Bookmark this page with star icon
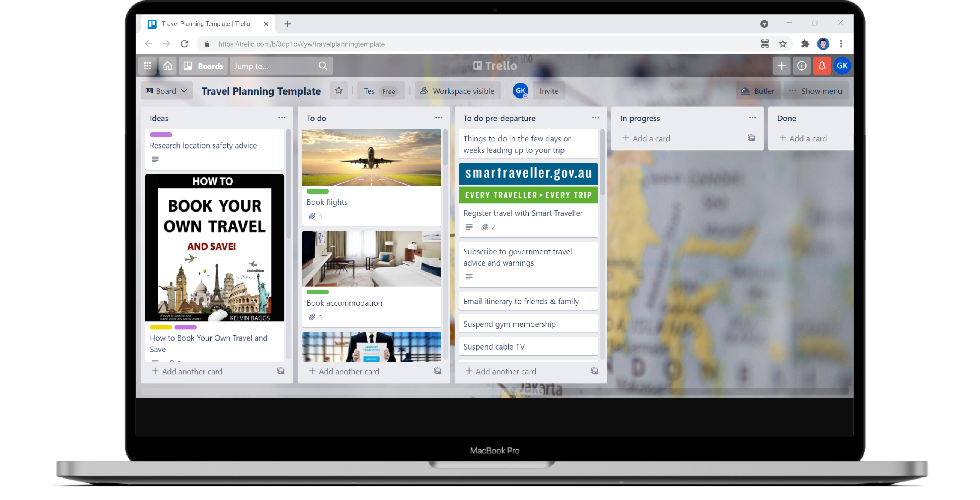 783,44
